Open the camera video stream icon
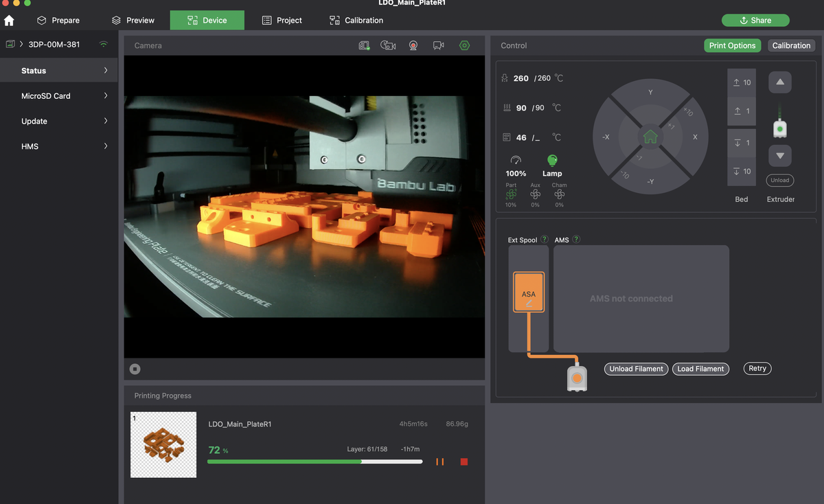824x504 pixels. tap(439, 45)
